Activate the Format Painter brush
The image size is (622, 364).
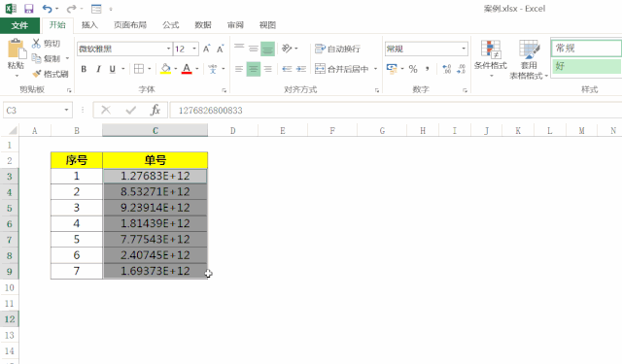click(37, 74)
